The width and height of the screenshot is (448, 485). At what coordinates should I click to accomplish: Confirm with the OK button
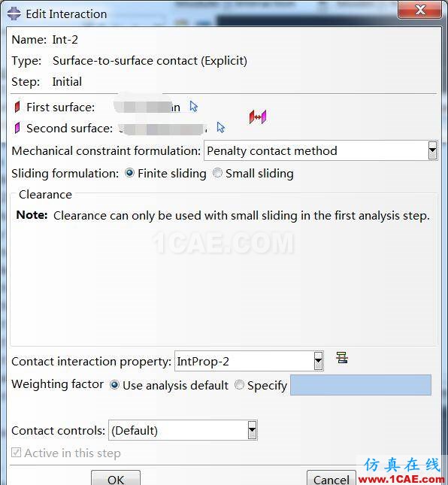[116, 478]
